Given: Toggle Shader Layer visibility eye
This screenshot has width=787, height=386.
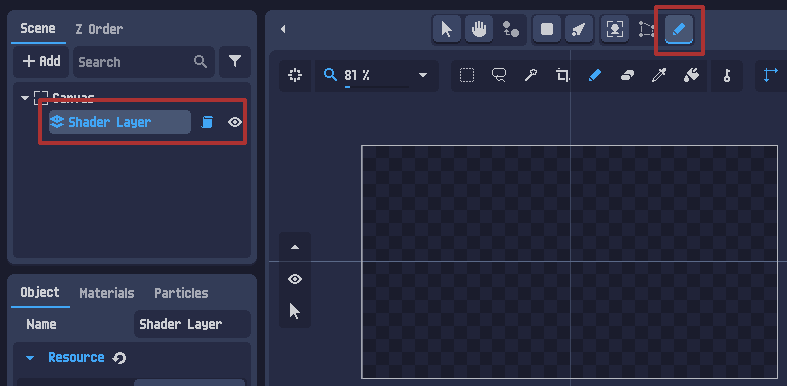Looking at the screenshot, I should pos(235,122).
